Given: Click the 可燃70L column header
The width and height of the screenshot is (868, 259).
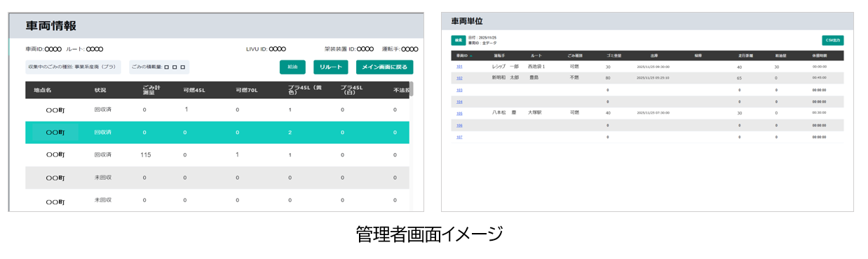Looking at the screenshot, I should 247,90.
